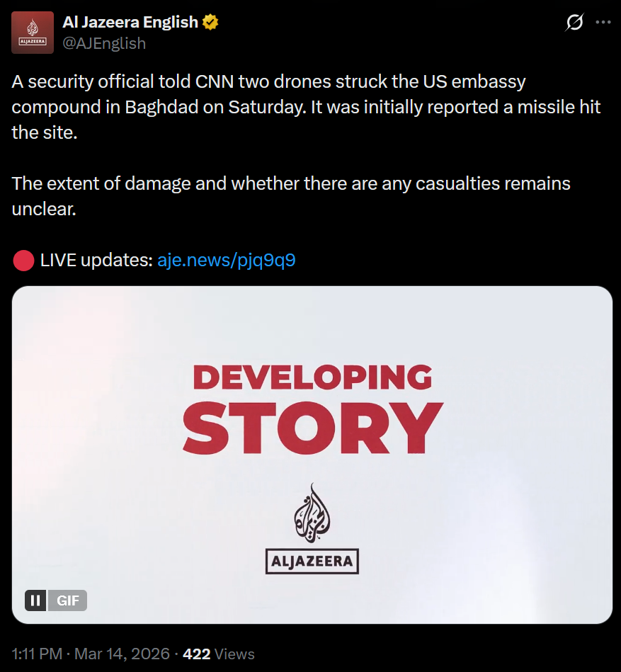The height and width of the screenshot is (672, 621).
Task: Click the Al Jazeera calligraphy logo in GIF
Action: point(312,513)
